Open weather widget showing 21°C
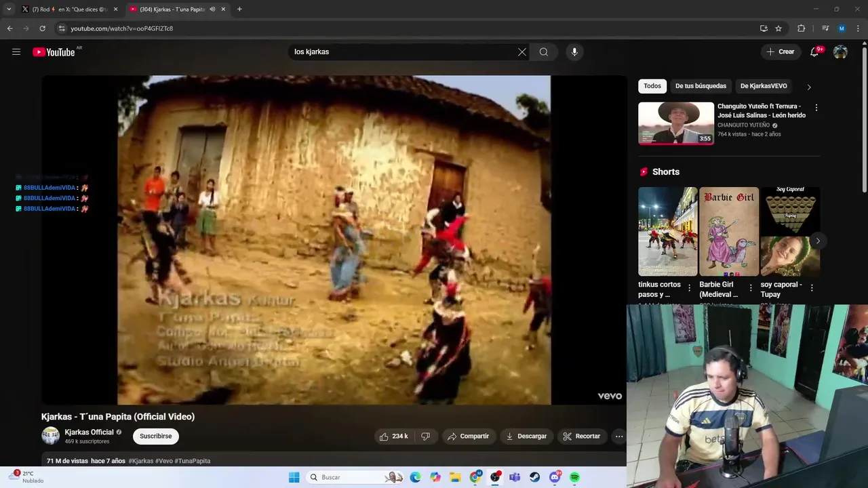 (x=26, y=477)
